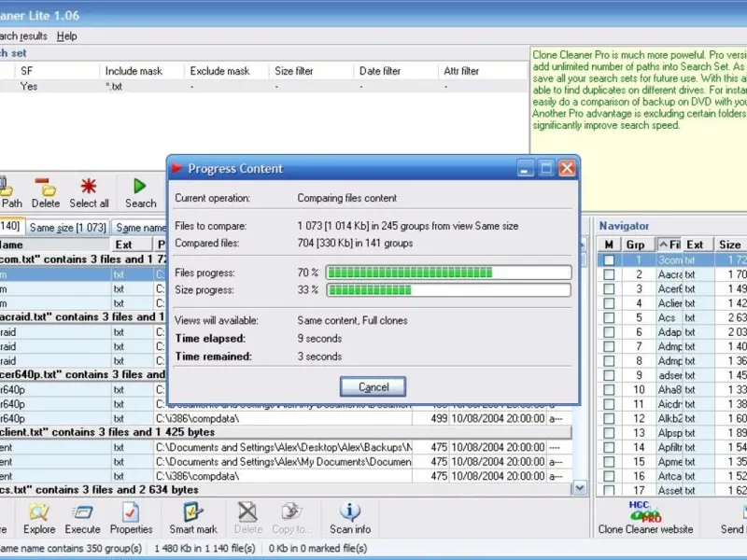This screenshot has width=747, height=560.
Task: Mark Navigator group 5 checkbox
Action: point(609,317)
